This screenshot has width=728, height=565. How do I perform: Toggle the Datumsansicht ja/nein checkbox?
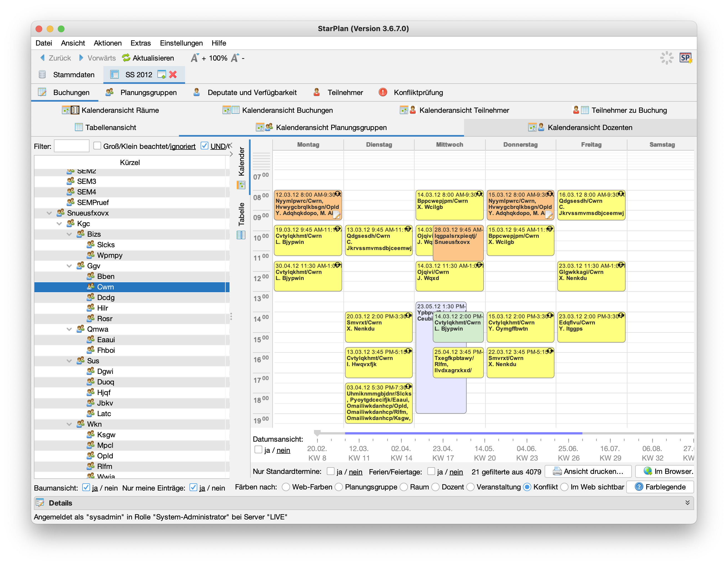point(258,450)
